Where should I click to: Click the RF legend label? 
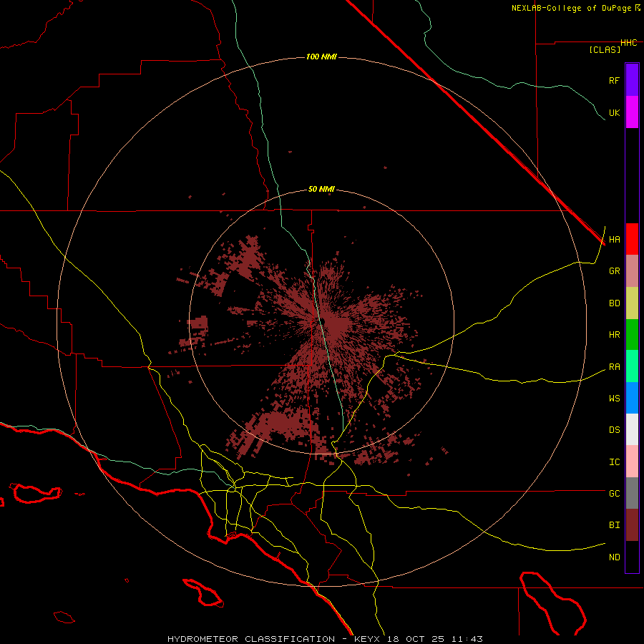pyautogui.click(x=614, y=80)
